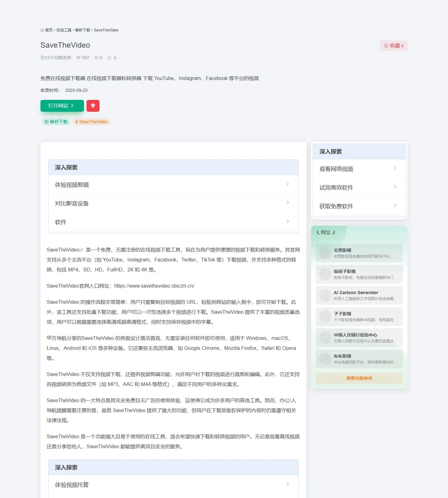Click the clock icon beside 12个月前发布

pos(43,58)
